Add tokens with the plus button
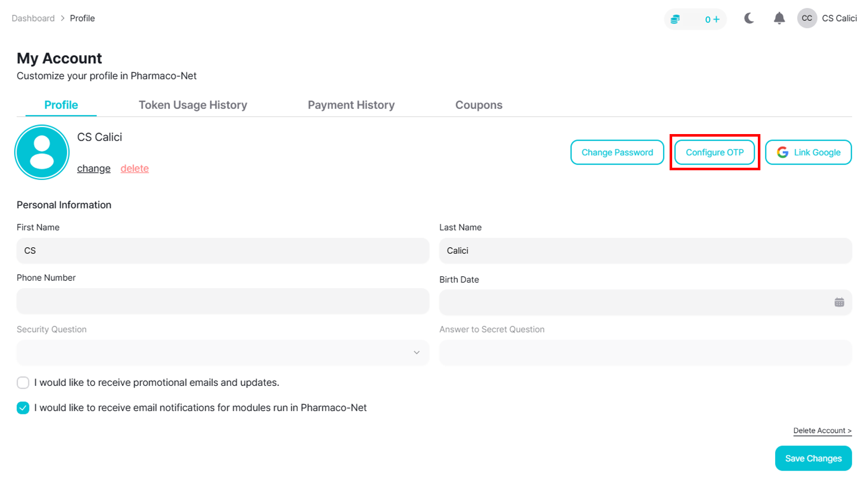Screen dimensions: 868x494 [716, 19]
